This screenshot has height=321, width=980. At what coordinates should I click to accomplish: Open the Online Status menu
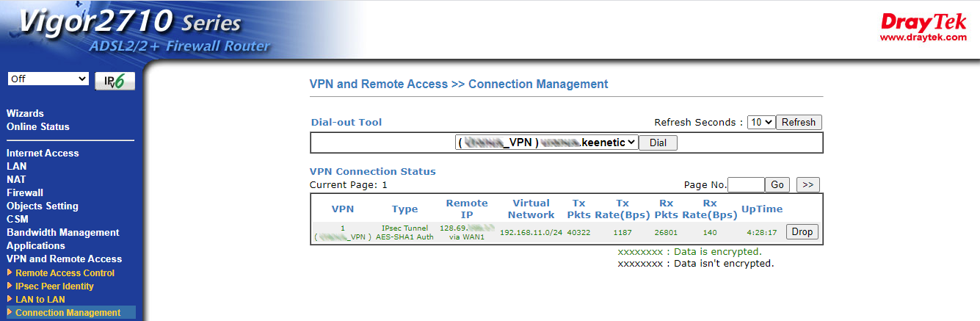(x=38, y=126)
